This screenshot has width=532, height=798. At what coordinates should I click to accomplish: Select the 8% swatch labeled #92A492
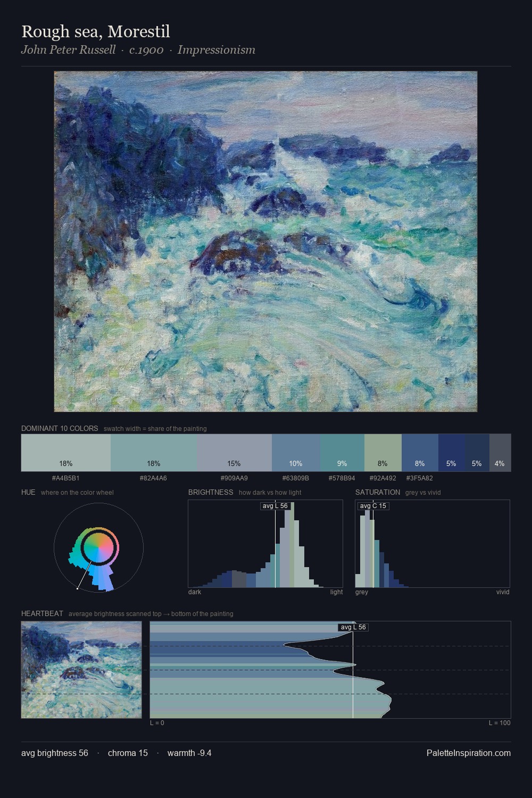pos(383,453)
